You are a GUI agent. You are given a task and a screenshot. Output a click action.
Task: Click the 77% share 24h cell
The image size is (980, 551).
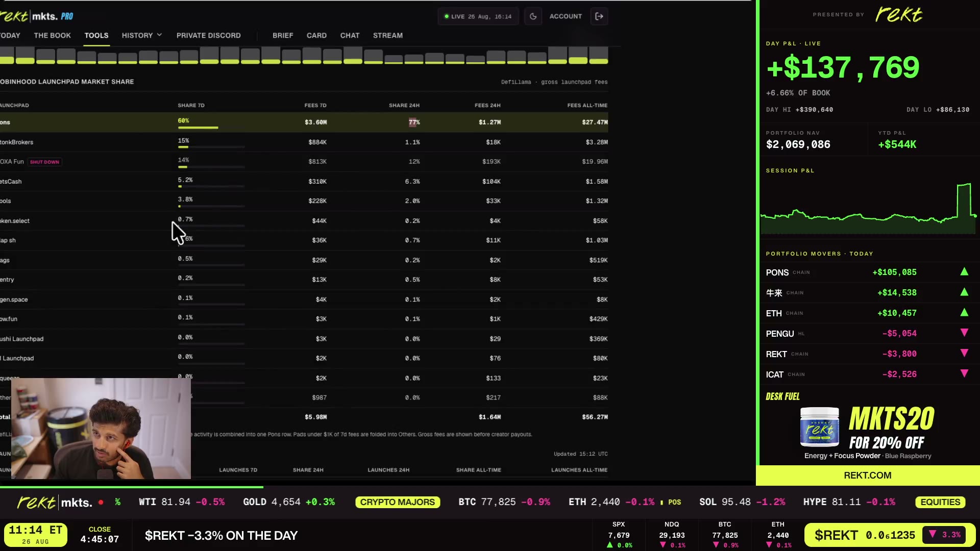pos(414,122)
